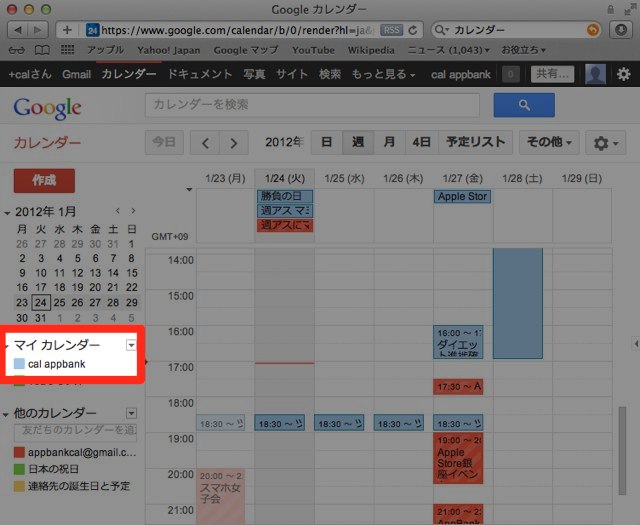Go to the previous week arrow
Viewport: 640px width, 525px height.
[205, 142]
